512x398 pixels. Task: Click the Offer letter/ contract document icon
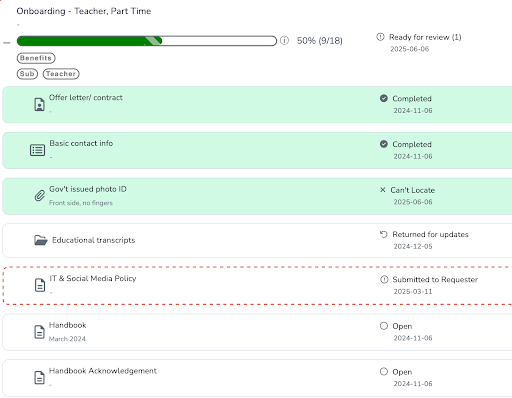tap(40, 104)
